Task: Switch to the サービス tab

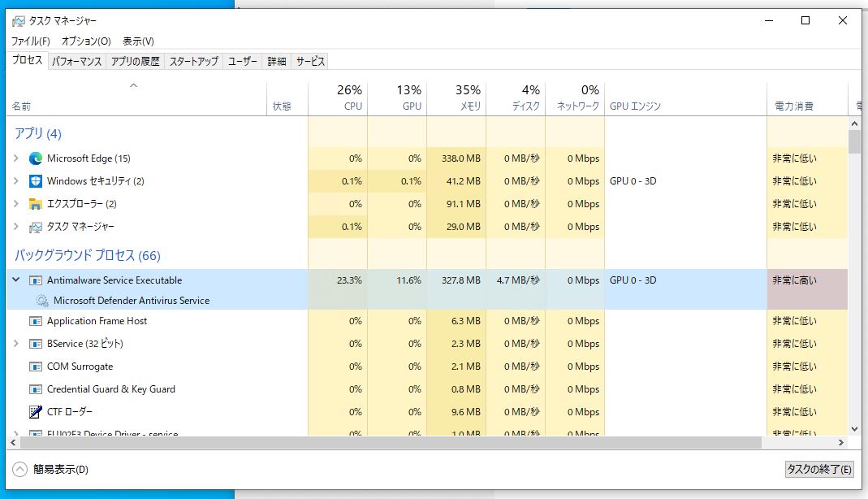Action: click(x=309, y=61)
